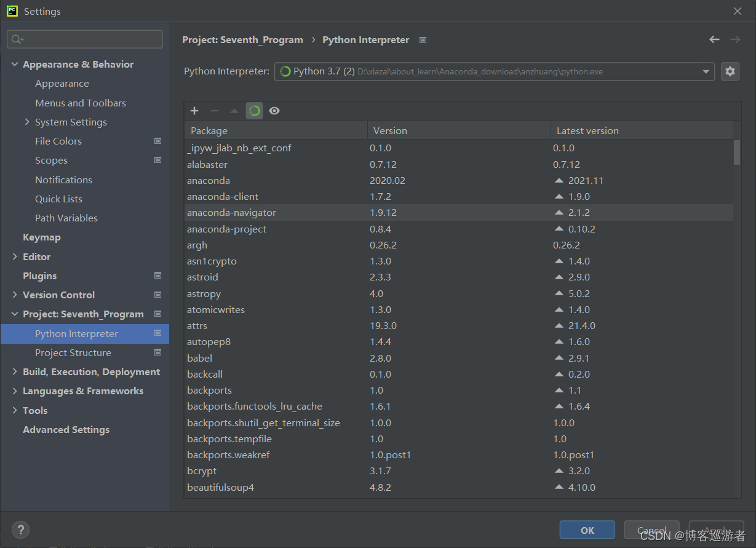Sort by the Latest version column header
This screenshot has height=548, width=756.
[x=642, y=130]
